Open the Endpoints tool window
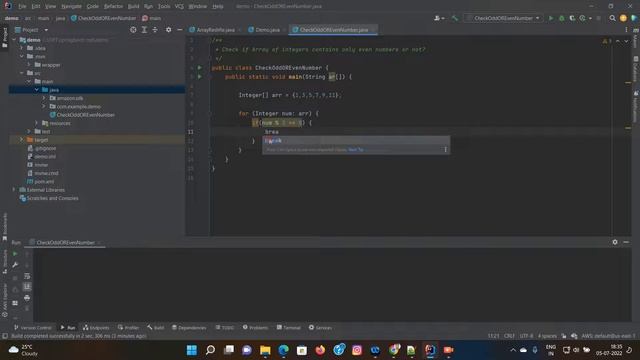Screen dimensions: 640x360 [96, 327]
